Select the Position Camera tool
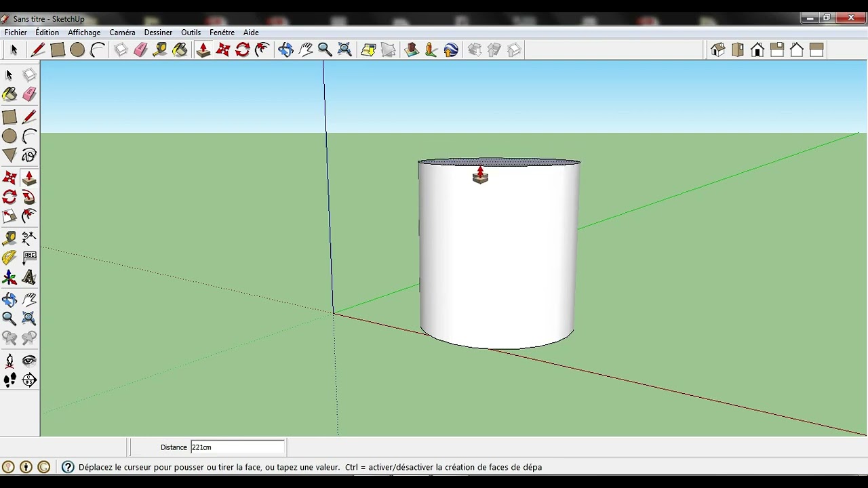868x488 pixels. [9, 361]
